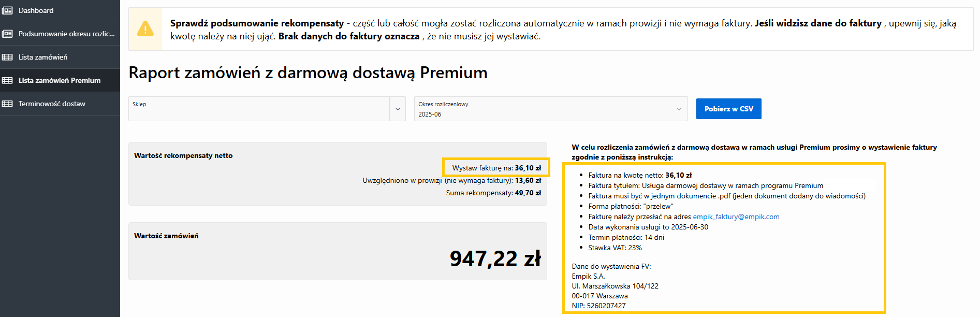Download the report with Pobierz w CSV

(728, 109)
